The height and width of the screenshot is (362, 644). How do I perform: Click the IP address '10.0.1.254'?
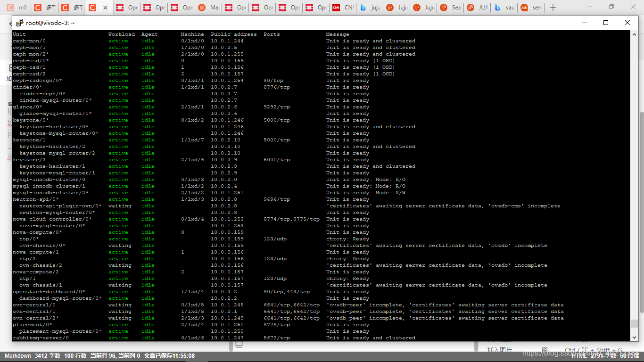pyautogui.click(x=227, y=81)
